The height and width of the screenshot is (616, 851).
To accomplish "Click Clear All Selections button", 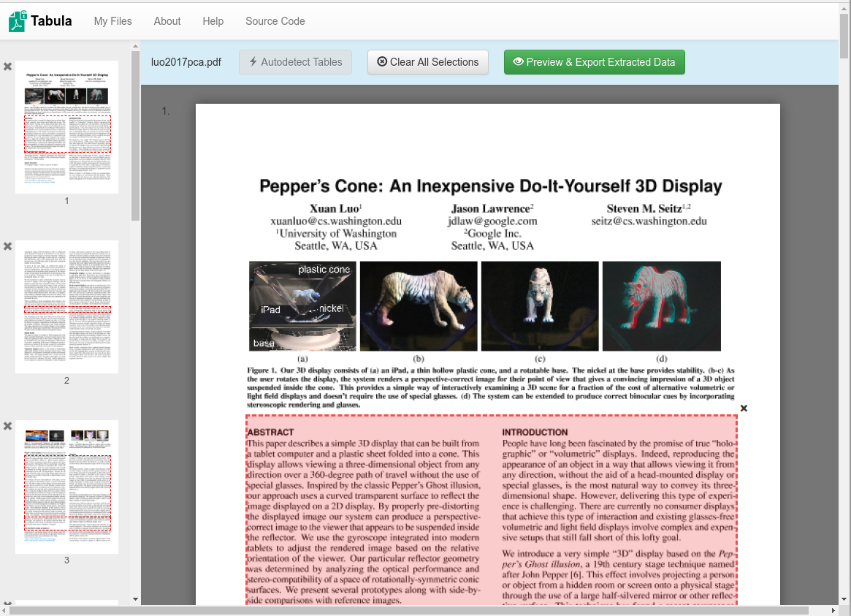I will pyautogui.click(x=427, y=62).
